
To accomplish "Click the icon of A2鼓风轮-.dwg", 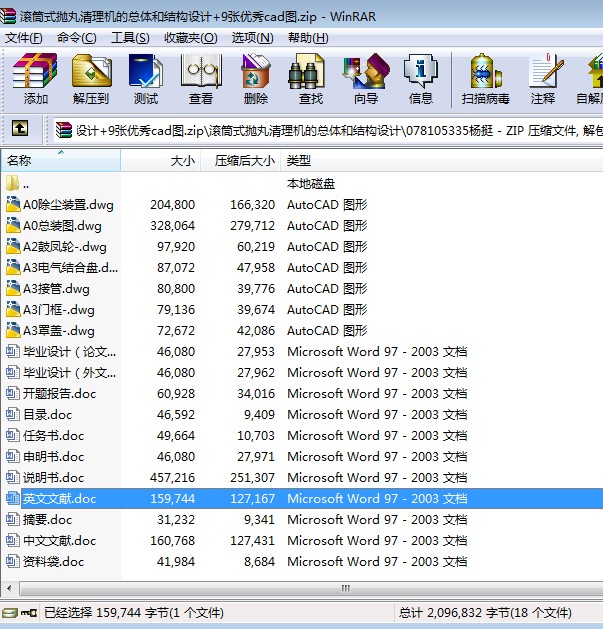I will point(13,246).
